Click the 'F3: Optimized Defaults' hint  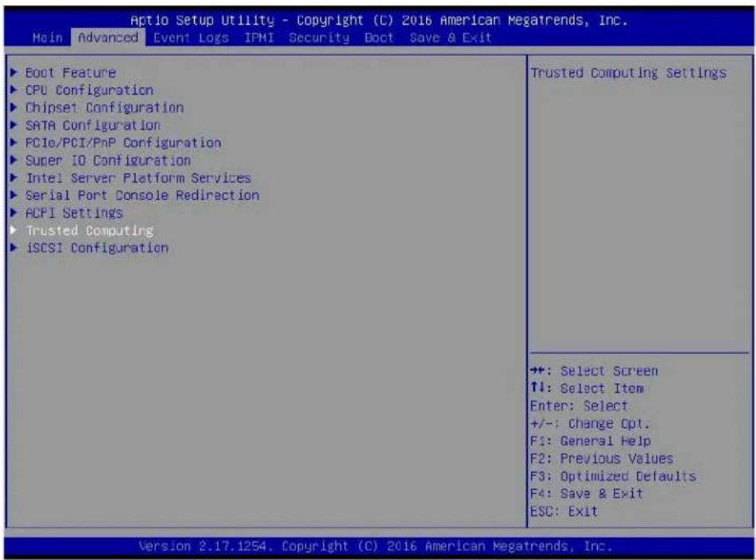(x=613, y=476)
